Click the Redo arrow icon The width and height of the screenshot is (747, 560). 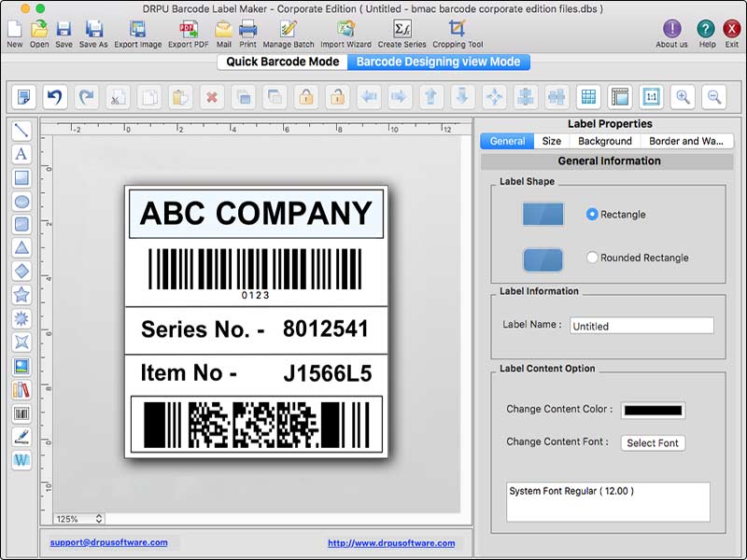(86, 97)
